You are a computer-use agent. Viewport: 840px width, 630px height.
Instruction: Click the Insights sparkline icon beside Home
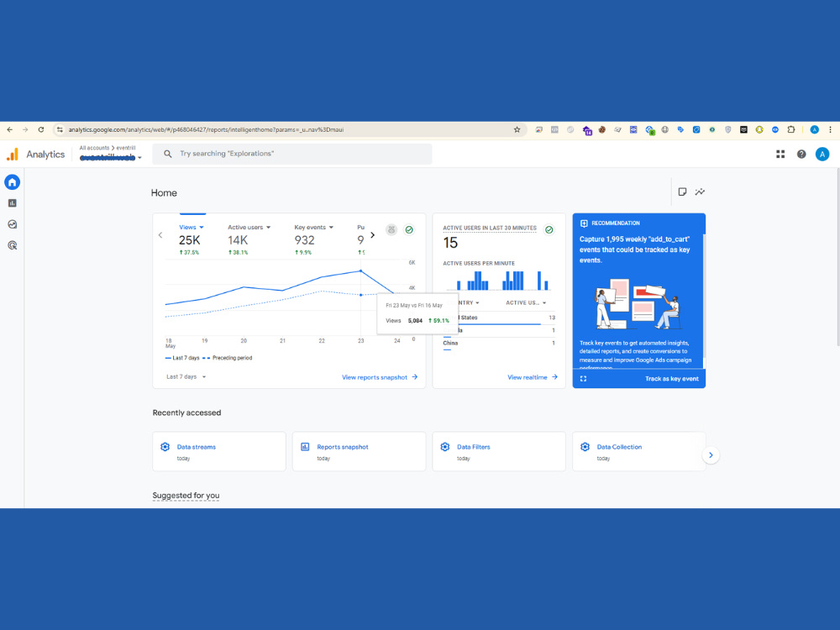click(701, 192)
